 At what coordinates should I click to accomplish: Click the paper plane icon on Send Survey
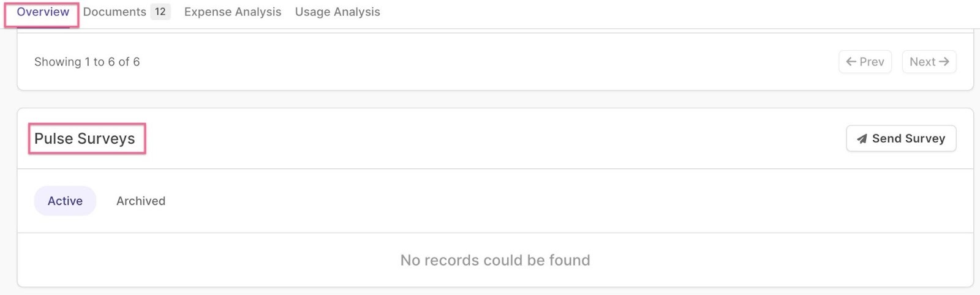point(862,139)
